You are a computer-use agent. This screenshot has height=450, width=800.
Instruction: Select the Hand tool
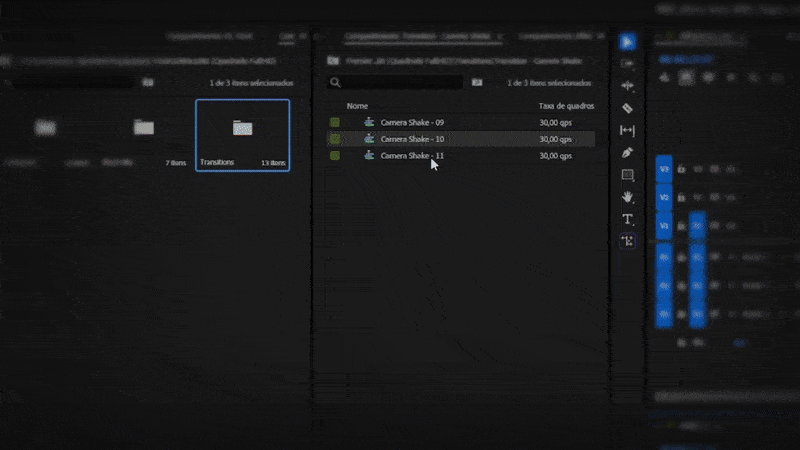pos(627,197)
